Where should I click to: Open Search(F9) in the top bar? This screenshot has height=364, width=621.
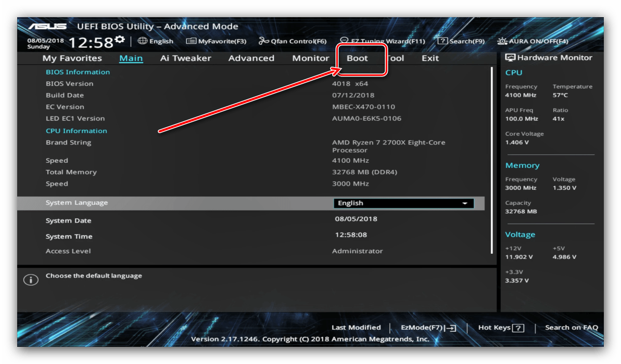461,41
